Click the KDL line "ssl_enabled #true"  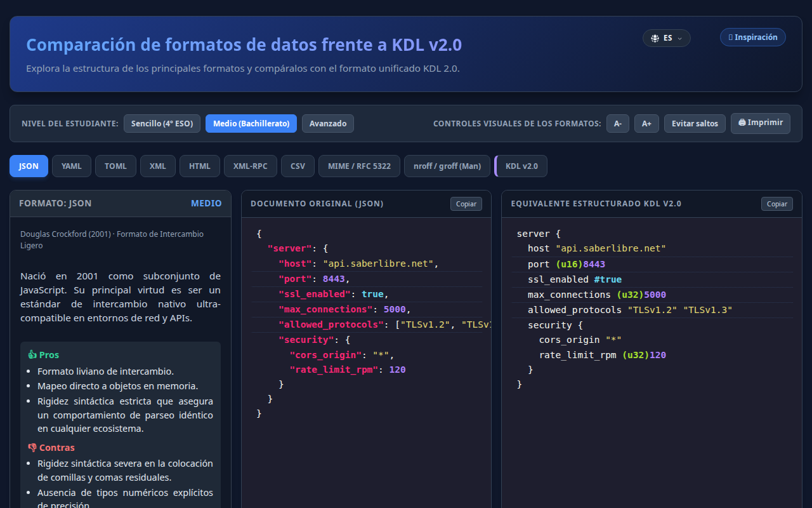point(575,279)
